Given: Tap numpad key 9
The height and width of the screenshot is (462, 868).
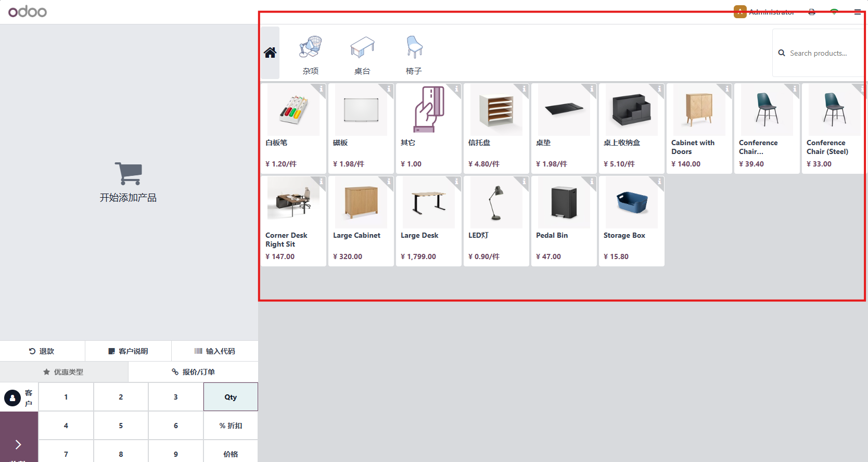Looking at the screenshot, I should (176, 451).
